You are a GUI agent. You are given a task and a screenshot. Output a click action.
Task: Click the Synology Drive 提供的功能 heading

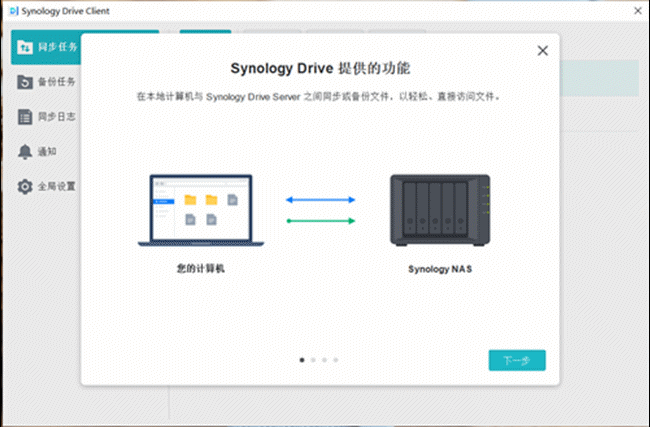point(320,68)
